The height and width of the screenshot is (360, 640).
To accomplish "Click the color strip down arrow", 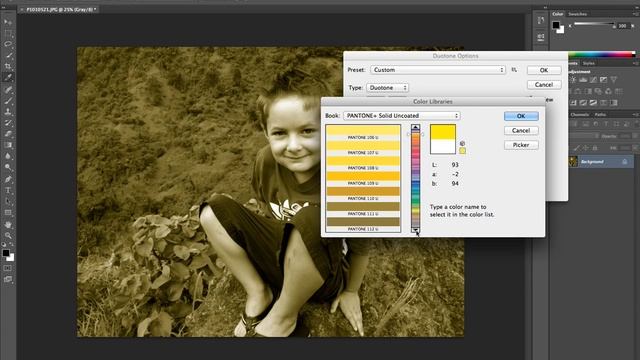I will pyautogui.click(x=416, y=230).
